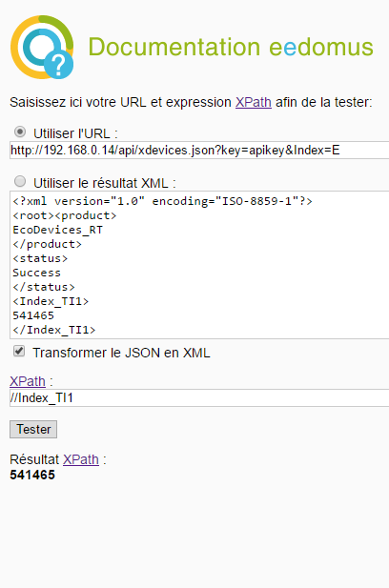The width and height of the screenshot is (389, 588).
Task: Open the XPath link in the intro sentence
Action: (x=254, y=102)
